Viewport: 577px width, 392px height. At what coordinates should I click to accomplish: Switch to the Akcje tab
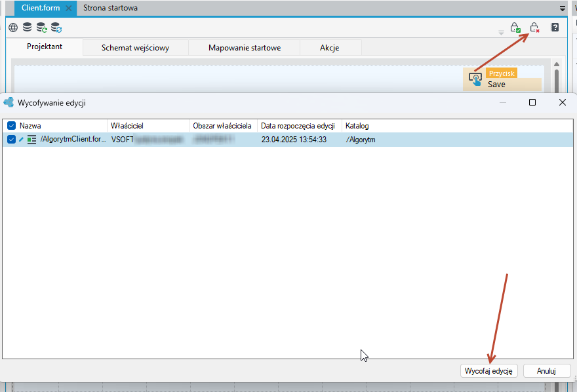pyautogui.click(x=330, y=48)
